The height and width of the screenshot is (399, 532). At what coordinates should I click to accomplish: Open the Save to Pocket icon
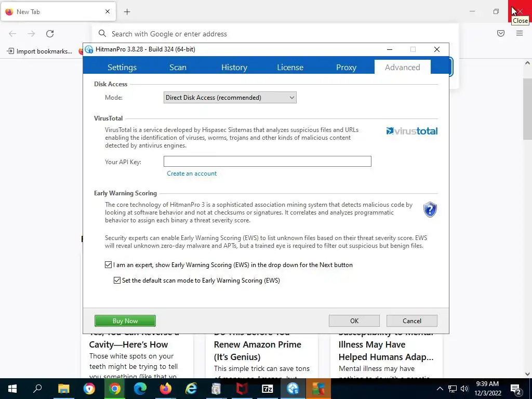(x=501, y=33)
